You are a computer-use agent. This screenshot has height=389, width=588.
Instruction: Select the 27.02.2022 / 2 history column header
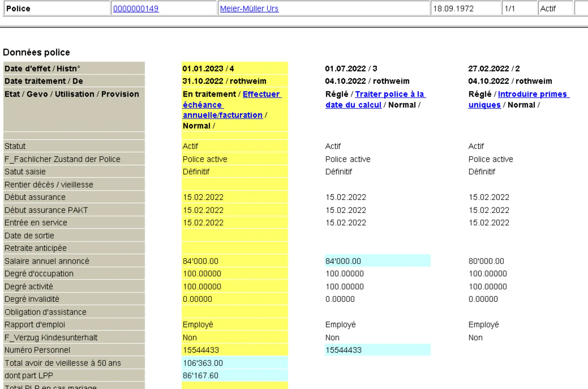[x=494, y=68]
